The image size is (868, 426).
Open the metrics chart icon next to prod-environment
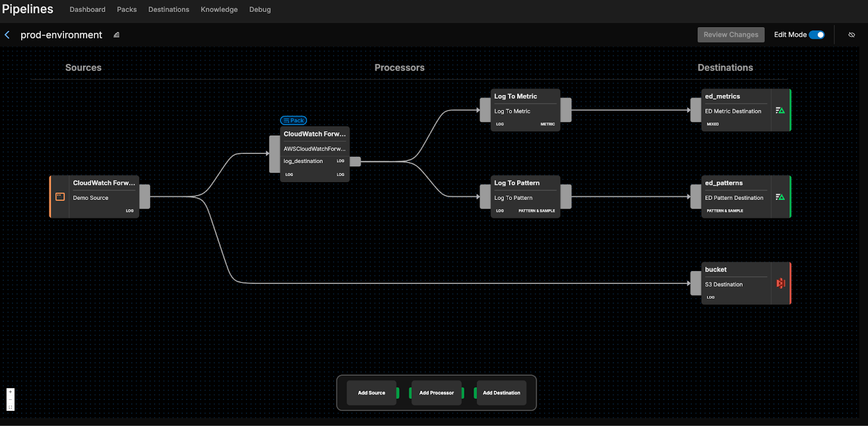116,35
